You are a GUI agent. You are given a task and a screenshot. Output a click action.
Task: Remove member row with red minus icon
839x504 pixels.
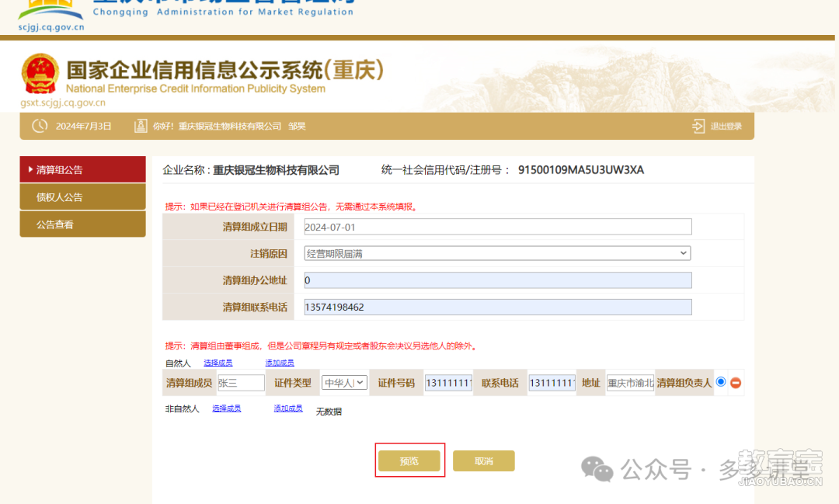pos(736,383)
